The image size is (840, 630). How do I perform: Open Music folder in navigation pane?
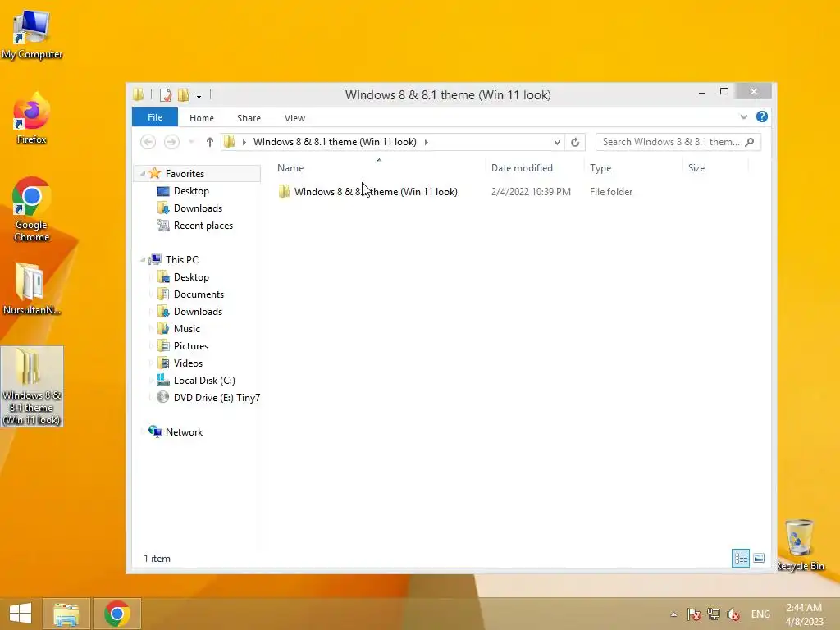point(186,328)
